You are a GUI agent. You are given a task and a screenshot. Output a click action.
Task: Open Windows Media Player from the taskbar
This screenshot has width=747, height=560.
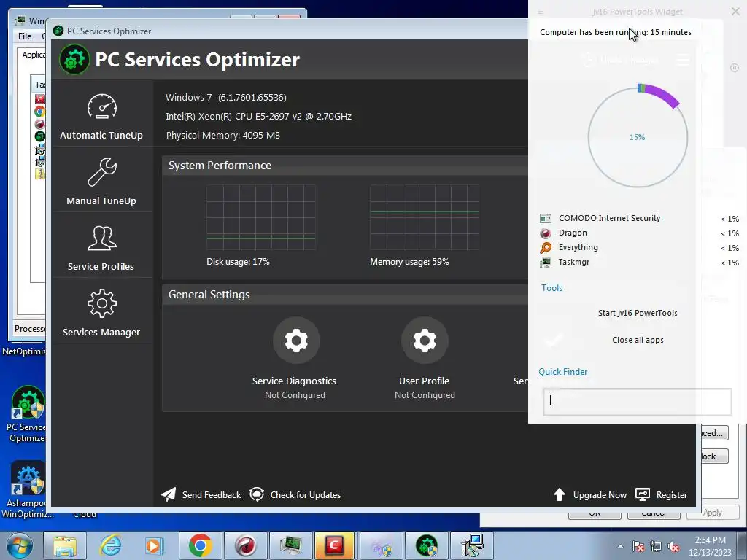point(155,545)
